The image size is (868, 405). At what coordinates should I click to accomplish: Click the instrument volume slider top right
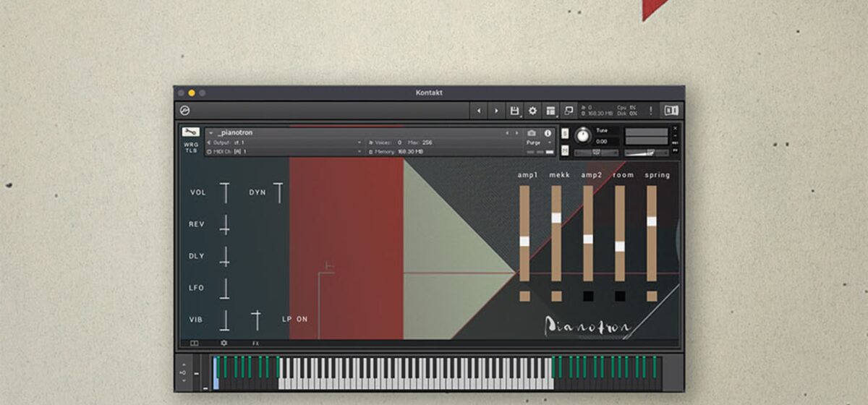(647, 153)
